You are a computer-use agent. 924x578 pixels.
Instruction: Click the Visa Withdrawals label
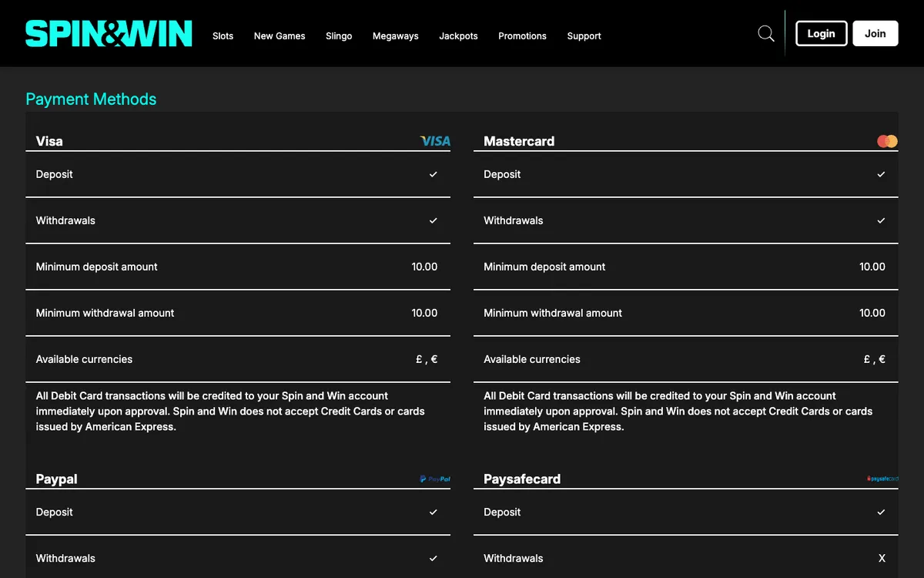coord(65,220)
